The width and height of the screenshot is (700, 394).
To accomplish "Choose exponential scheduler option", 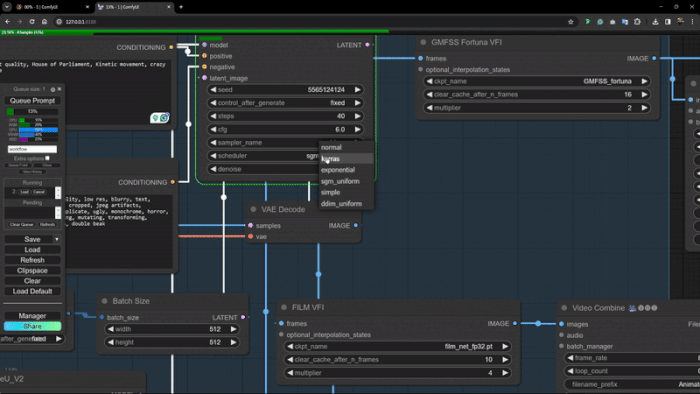I will point(346,170).
